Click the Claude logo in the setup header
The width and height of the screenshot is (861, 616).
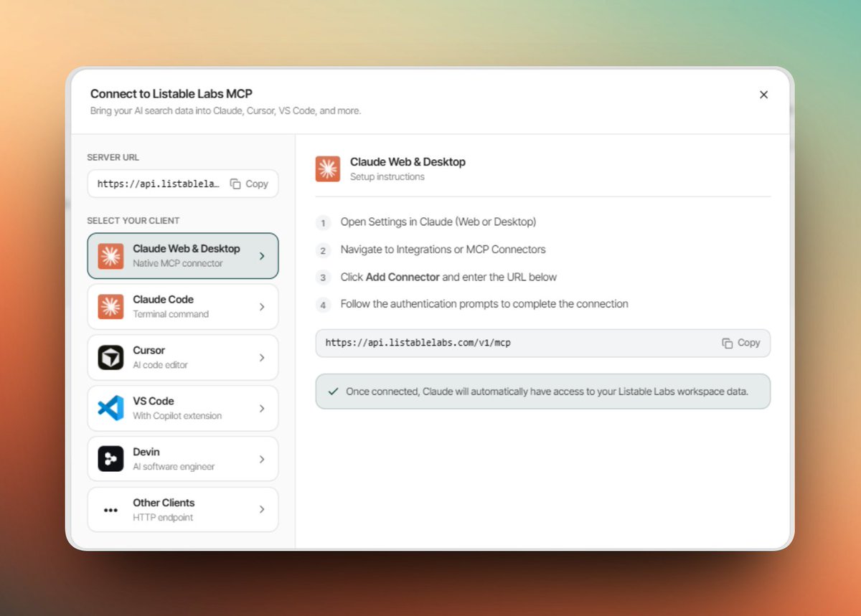pyautogui.click(x=328, y=169)
